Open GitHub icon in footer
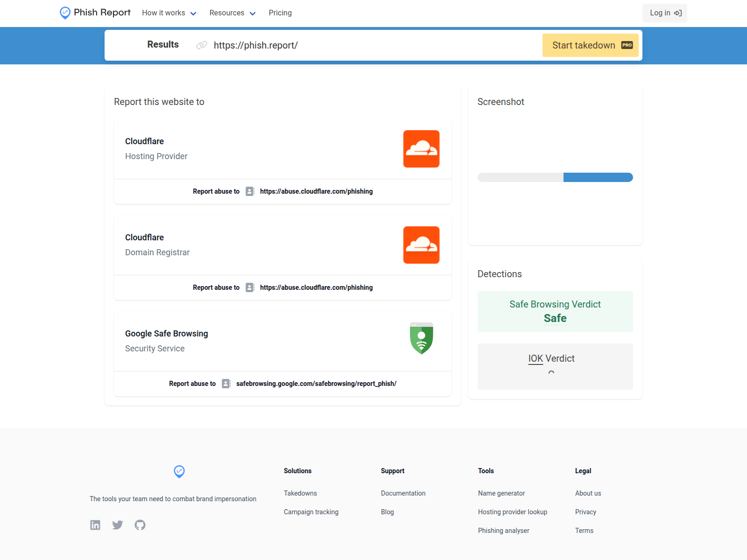 pyautogui.click(x=140, y=525)
